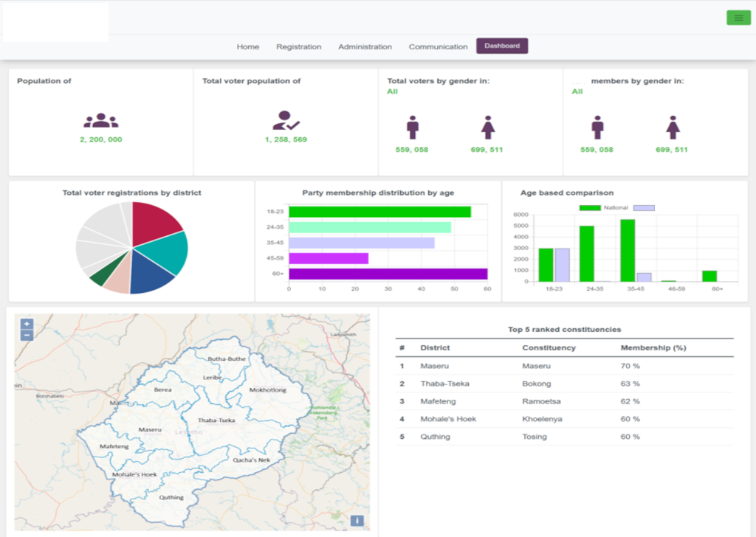Click male icon under Total voters by gender
Image resolution: width=756 pixels, height=537 pixels.
click(x=412, y=128)
